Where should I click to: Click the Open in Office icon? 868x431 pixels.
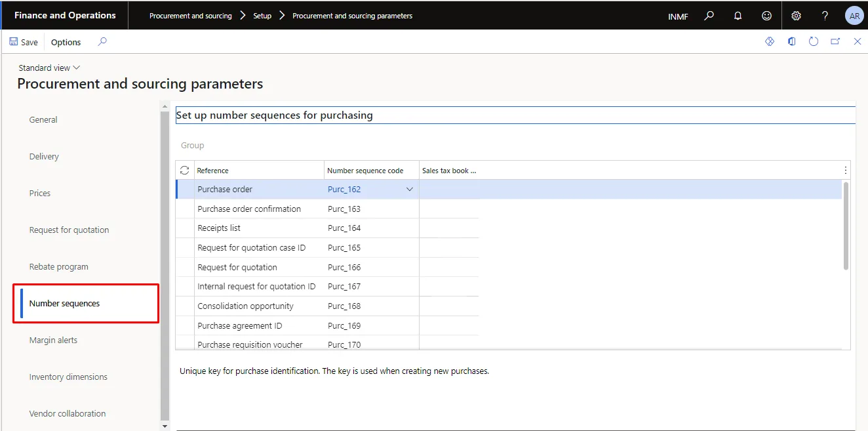tap(792, 41)
